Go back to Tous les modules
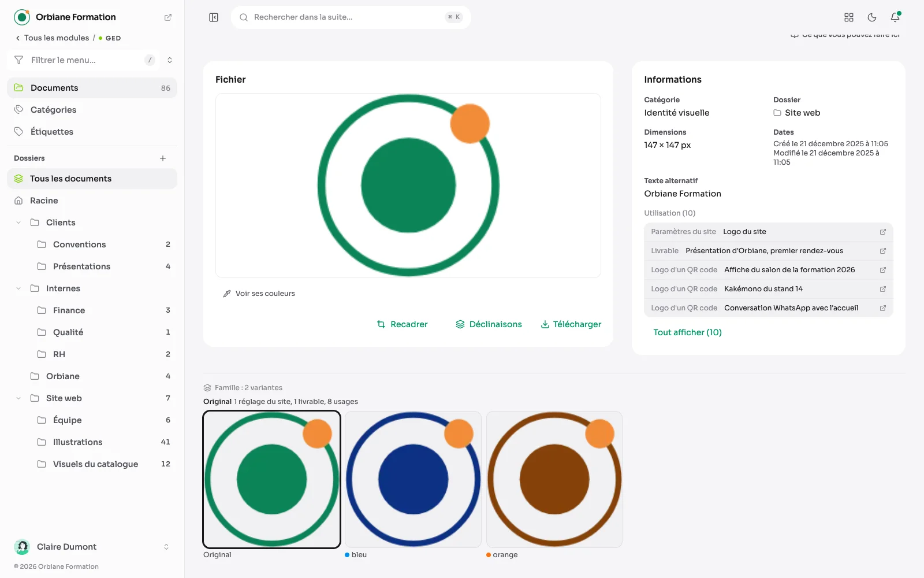Image resolution: width=924 pixels, height=578 pixels. pyautogui.click(x=52, y=38)
